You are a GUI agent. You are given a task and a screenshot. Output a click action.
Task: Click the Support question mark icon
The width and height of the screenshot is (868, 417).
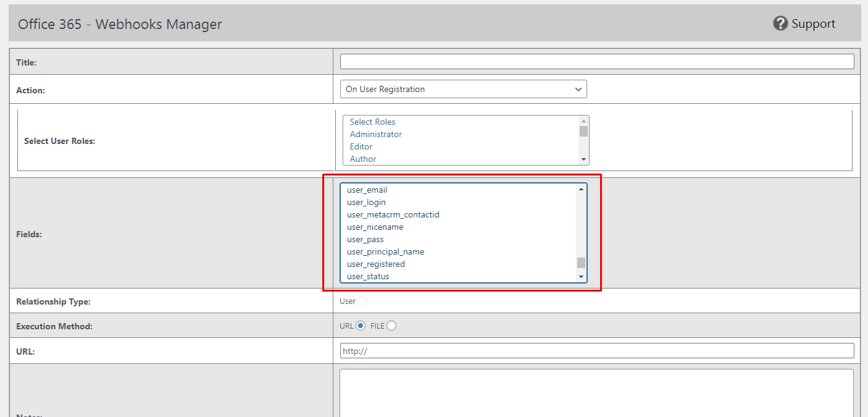point(780,23)
